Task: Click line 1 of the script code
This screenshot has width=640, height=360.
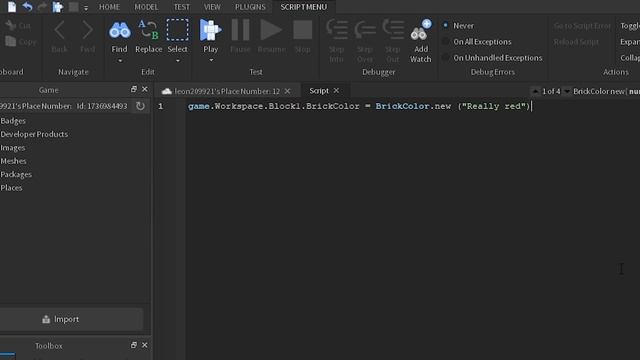Action: coord(359,106)
